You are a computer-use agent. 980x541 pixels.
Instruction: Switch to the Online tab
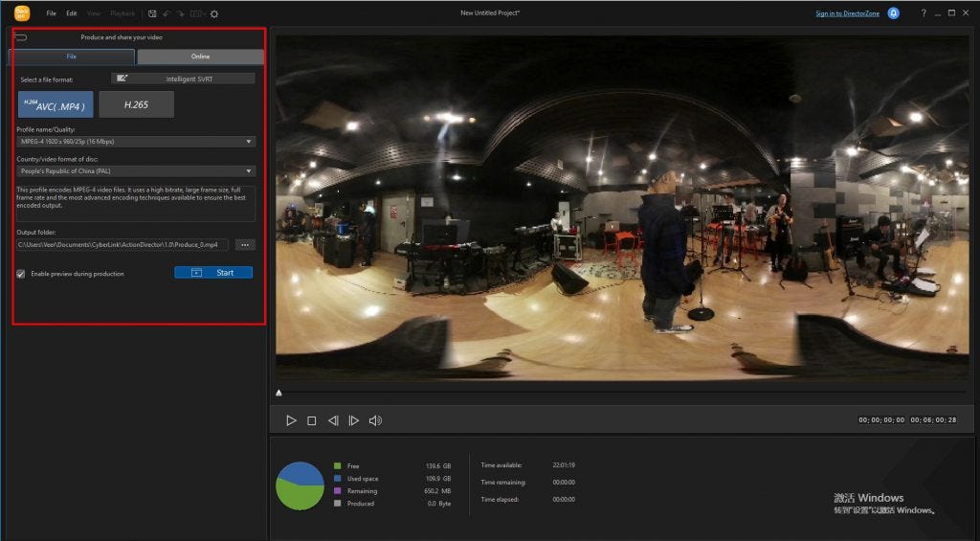tap(200, 56)
